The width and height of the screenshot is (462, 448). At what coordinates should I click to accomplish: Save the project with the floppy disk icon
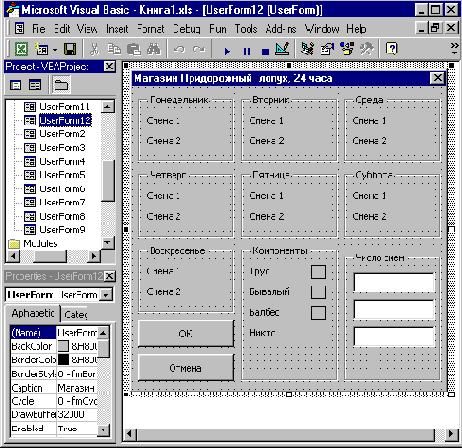(70, 49)
